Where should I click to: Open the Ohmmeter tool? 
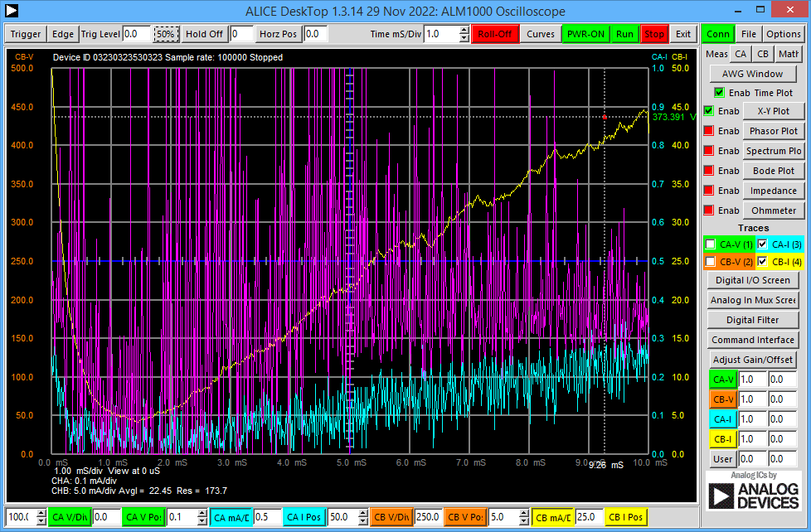click(774, 210)
